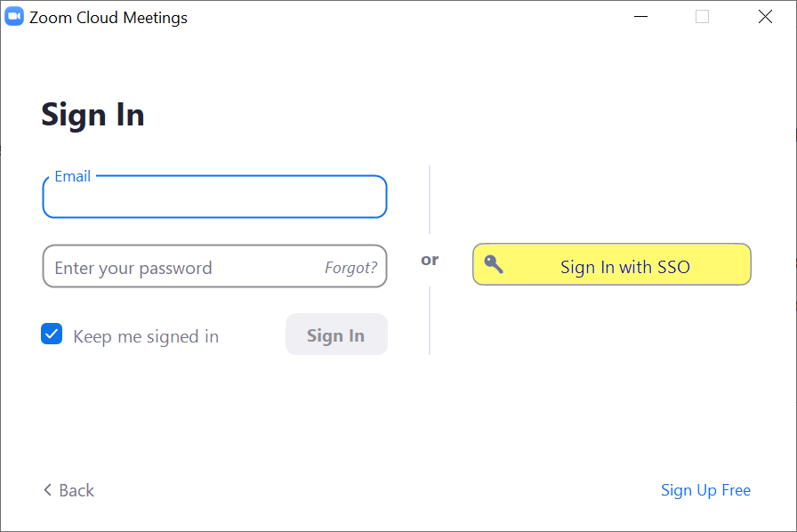Click the vertical divider line above "or"

[x=430, y=199]
